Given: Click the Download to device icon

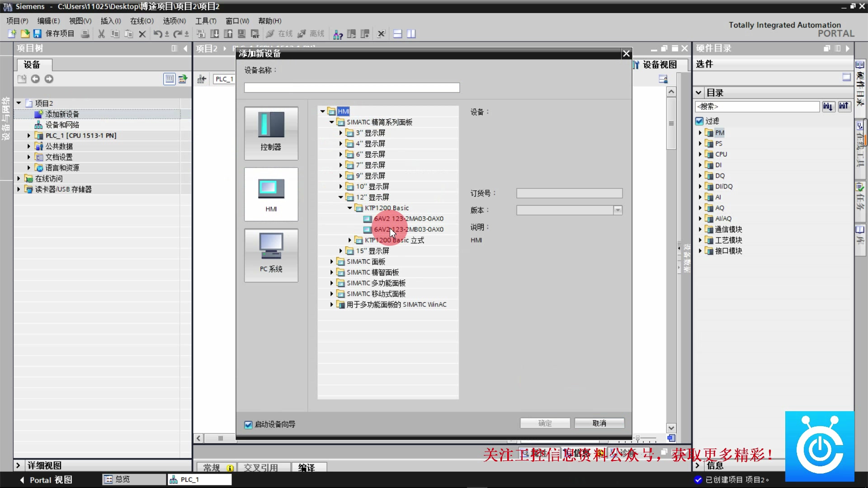Looking at the screenshot, I should [x=215, y=34].
